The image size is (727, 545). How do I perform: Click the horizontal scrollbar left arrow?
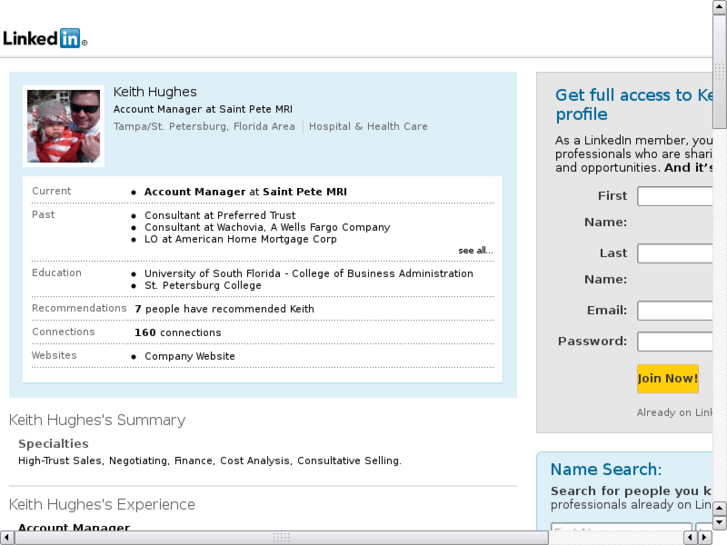[6, 537]
